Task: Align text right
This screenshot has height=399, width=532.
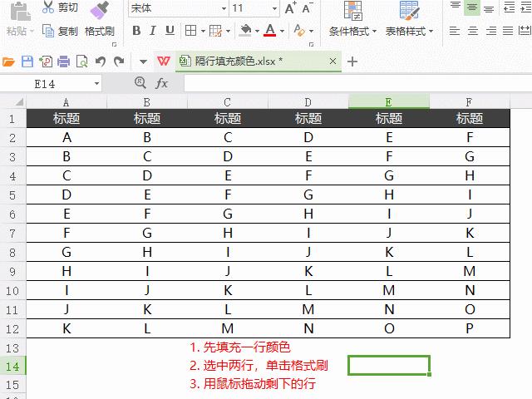Action: pos(490,32)
